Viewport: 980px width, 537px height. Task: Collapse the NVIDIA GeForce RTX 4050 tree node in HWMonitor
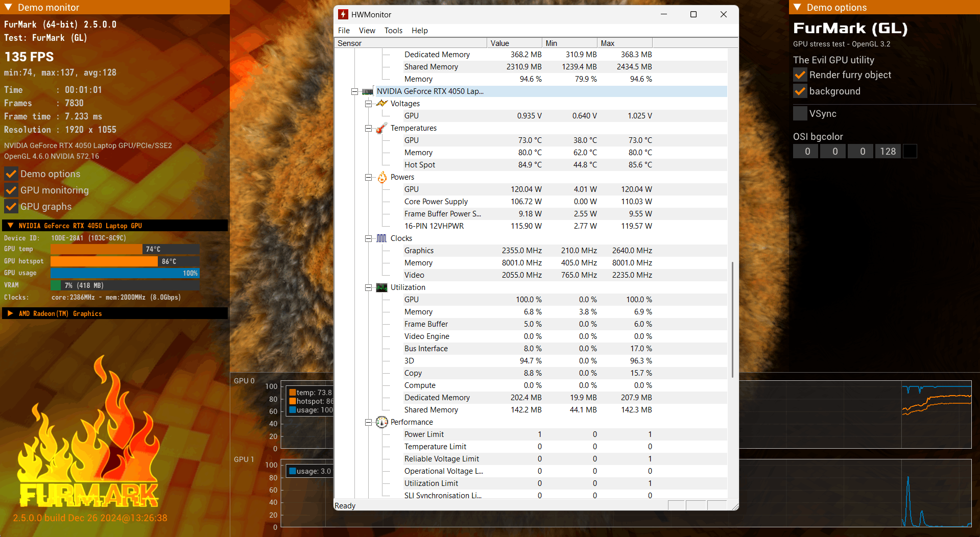(354, 91)
